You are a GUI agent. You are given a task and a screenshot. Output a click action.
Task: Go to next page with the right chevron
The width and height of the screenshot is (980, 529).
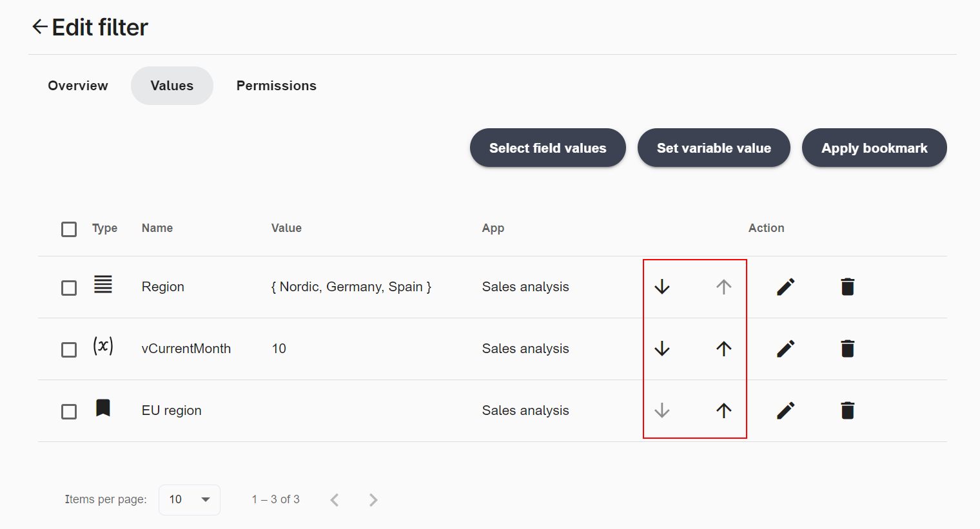pyautogui.click(x=373, y=499)
